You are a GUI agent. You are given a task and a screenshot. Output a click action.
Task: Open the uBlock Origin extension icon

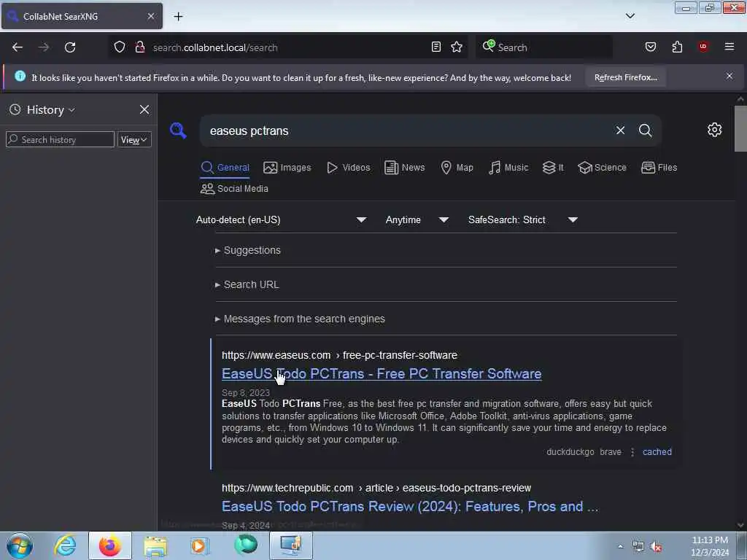pyautogui.click(x=703, y=47)
